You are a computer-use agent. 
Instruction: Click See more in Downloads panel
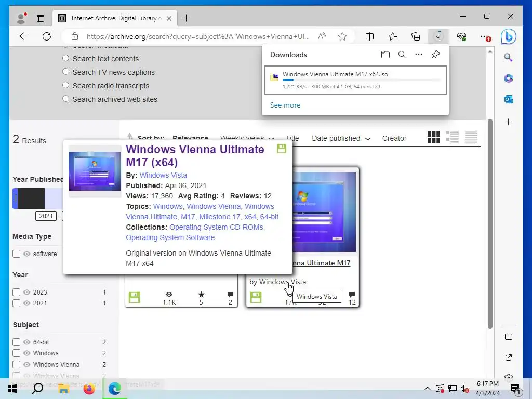click(285, 105)
